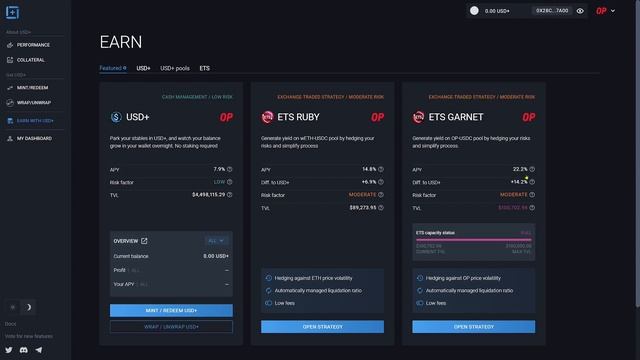Click the OP logo on ETS Garnet card
This screenshot has width=640, height=360.
529,118
